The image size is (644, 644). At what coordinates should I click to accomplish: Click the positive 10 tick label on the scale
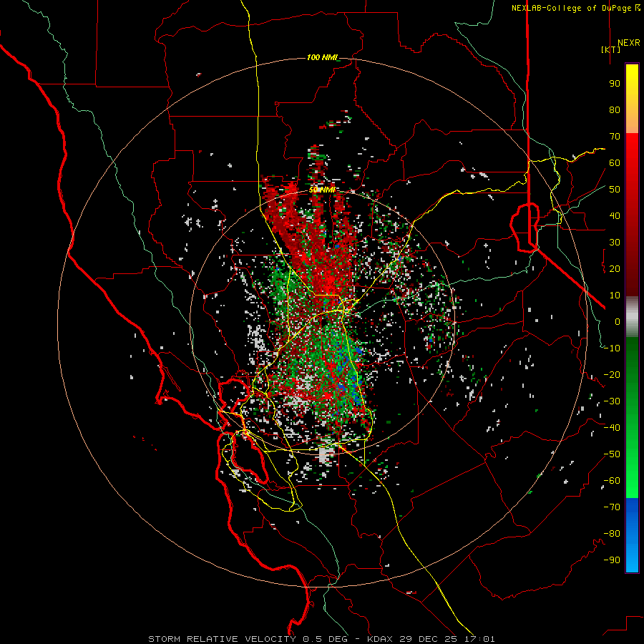615,296
